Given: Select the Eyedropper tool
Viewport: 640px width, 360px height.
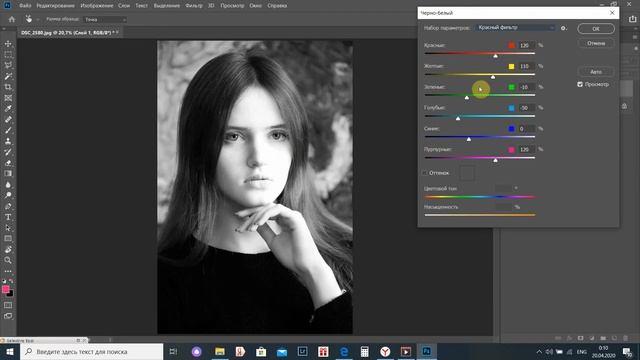Looking at the screenshot, I should coord(8,109).
